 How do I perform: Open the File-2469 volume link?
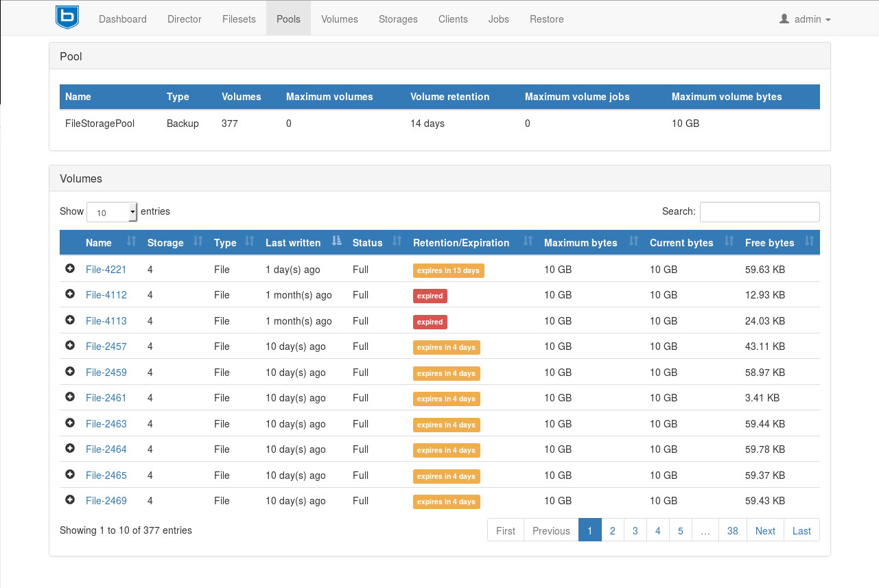(106, 501)
